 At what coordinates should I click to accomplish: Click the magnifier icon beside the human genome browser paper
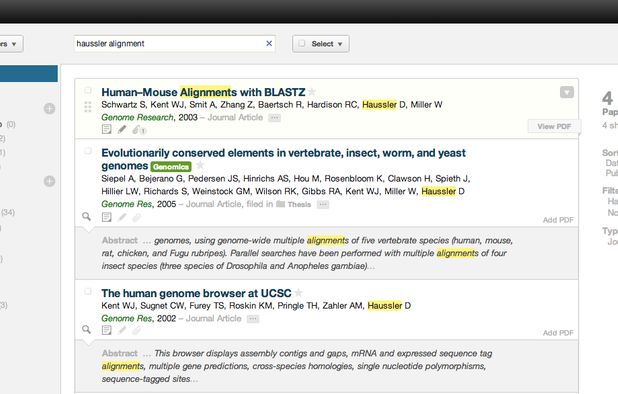[x=86, y=329]
